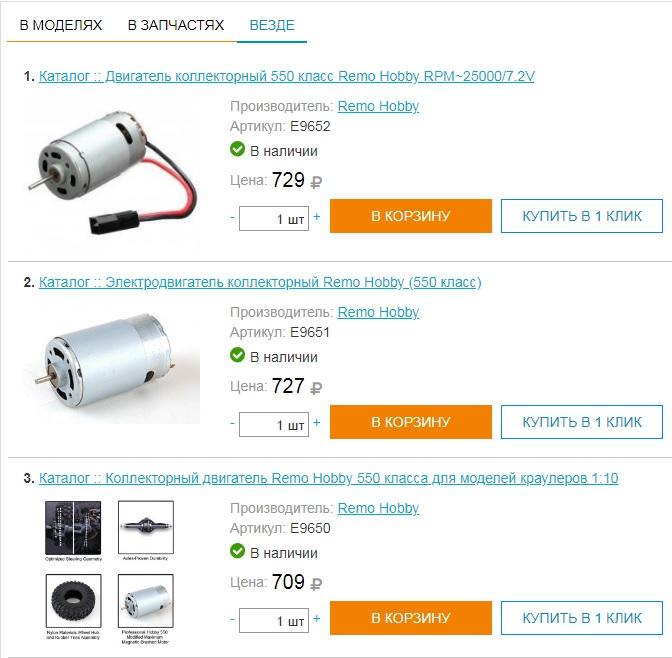Click the quantity field of item E9651
The width and height of the screenshot is (672, 658).
pos(274,424)
